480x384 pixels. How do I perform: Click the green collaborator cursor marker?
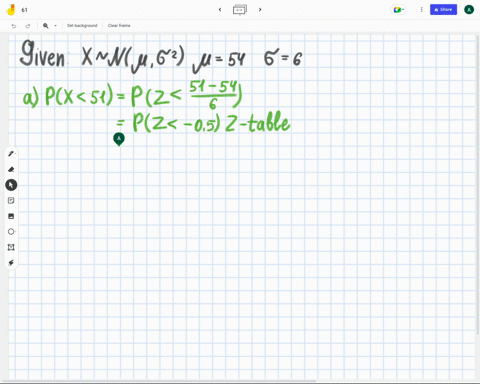click(x=119, y=139)
